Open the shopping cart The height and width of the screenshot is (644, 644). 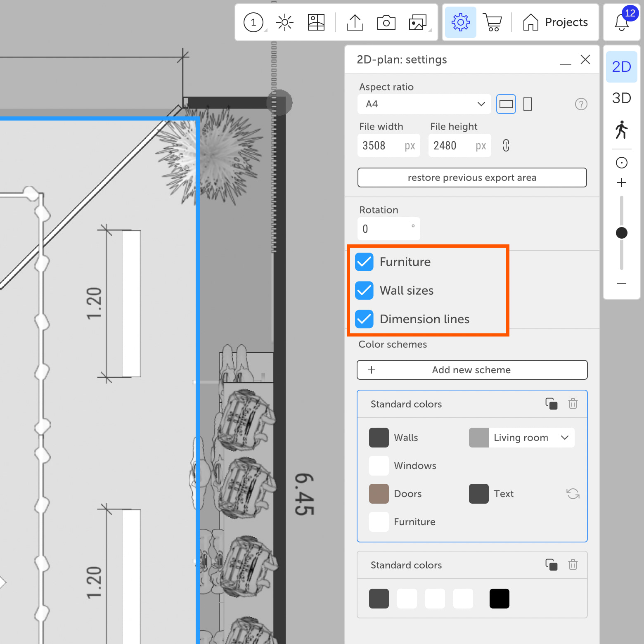pos(493,23)
